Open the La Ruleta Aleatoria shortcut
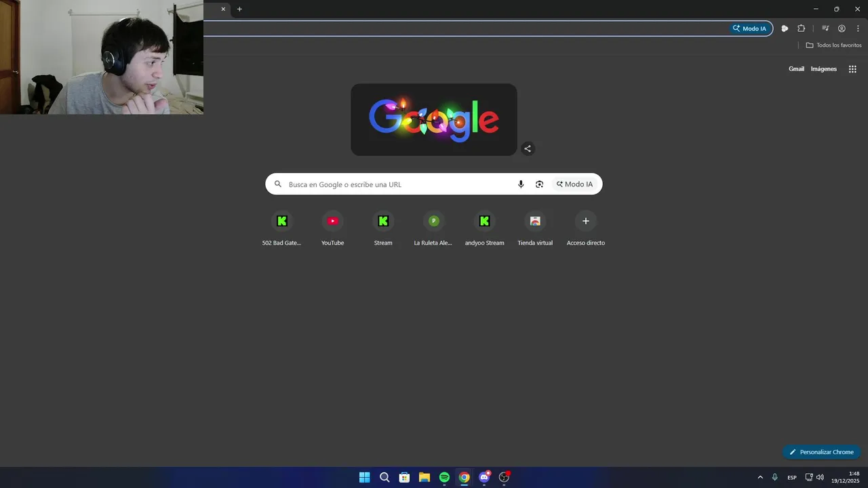 point(433,230)
